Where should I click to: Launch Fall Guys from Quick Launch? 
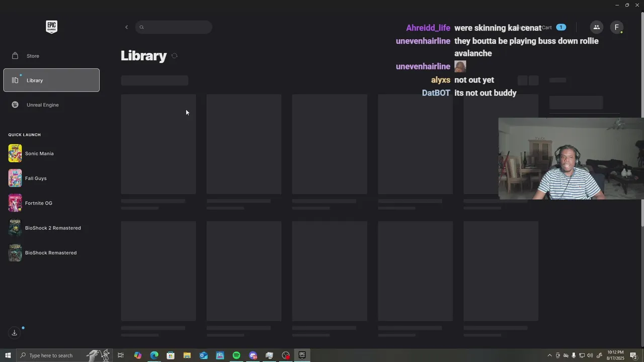point(36,178)
